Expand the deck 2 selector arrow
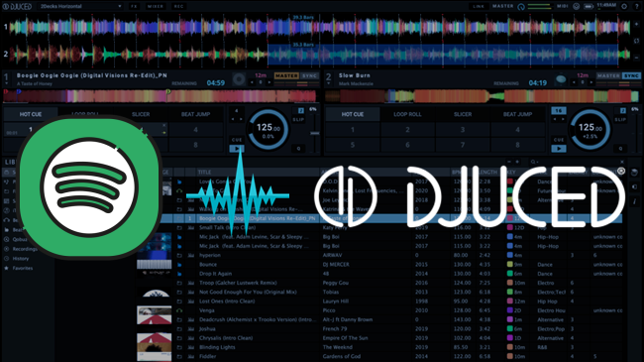This screenshot has height=362, width=644. pyautogui.click(x=329, y=84)
